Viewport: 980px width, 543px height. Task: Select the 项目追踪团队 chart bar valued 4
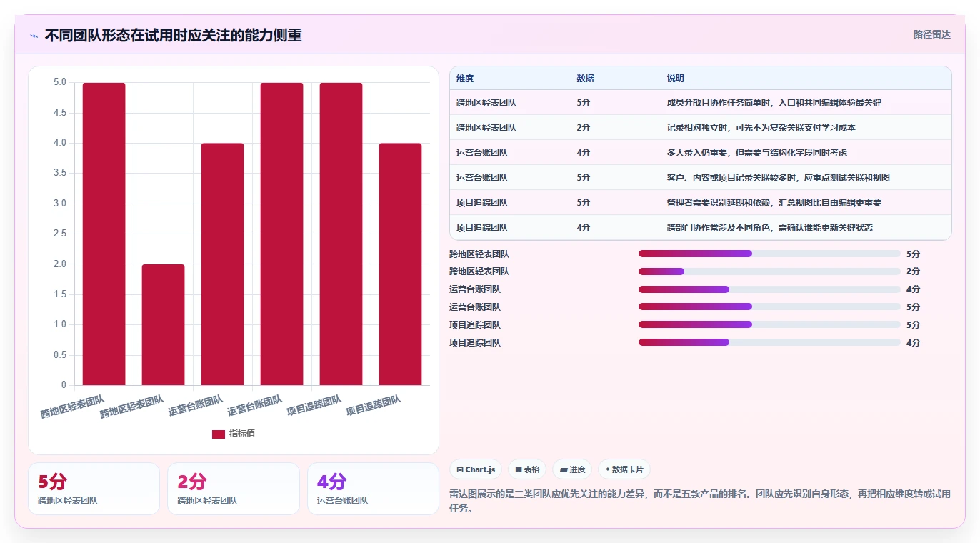[400, 264]
